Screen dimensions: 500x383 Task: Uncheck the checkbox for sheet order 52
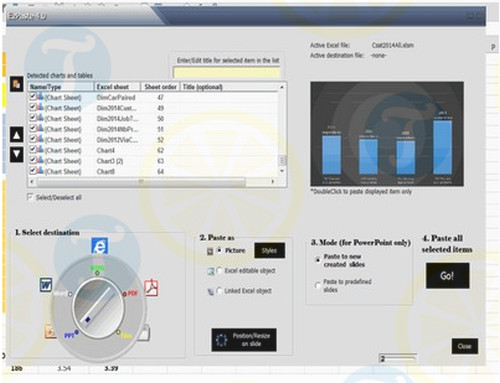coord(33,139)
